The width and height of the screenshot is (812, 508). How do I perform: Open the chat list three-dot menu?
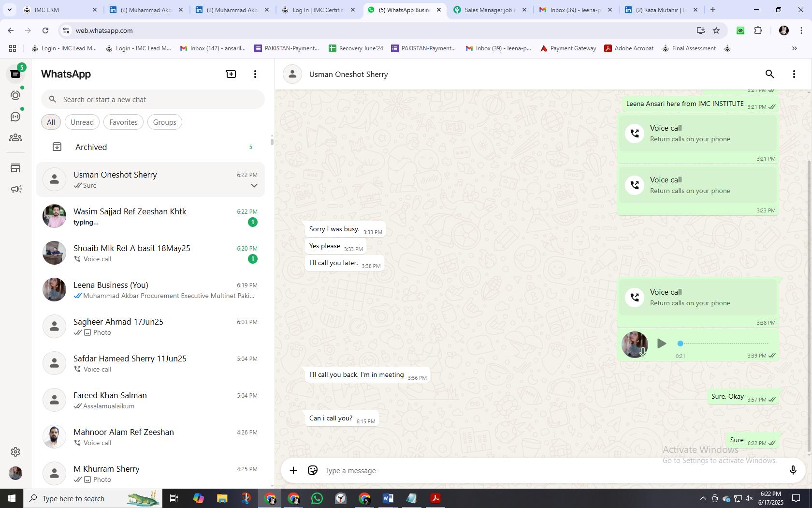pyautogui.click(x=255, y=74)
